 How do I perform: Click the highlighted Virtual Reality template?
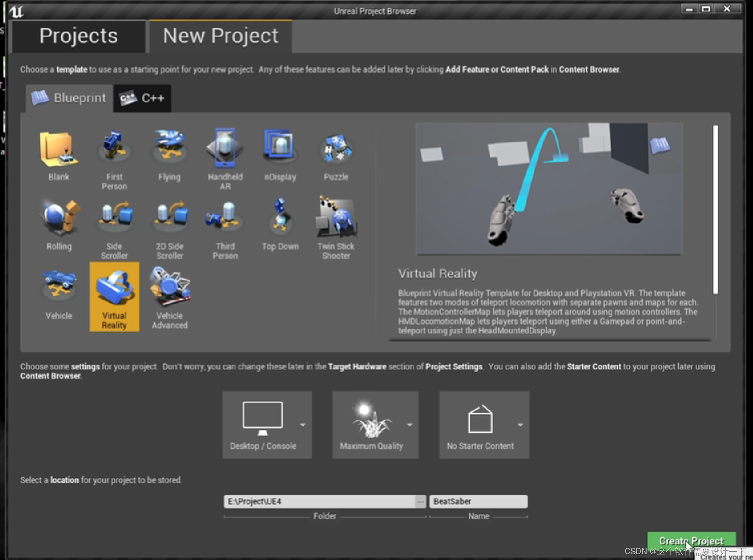(x=114, y=296)
